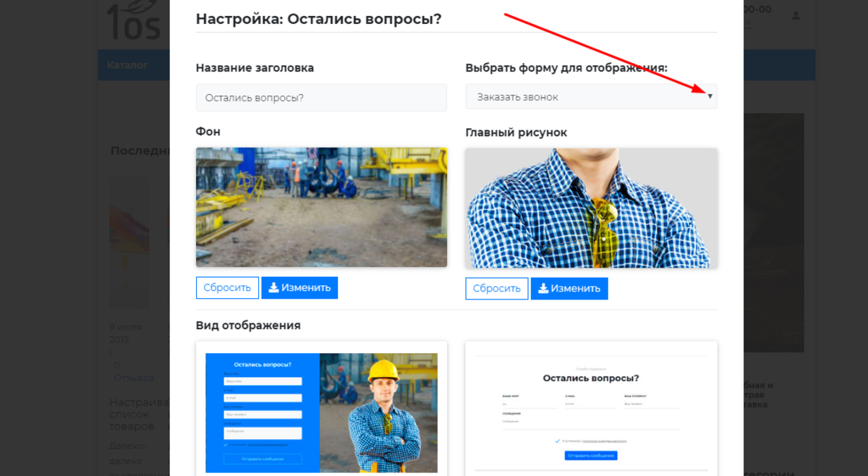Open the 'Заказать звонок' form dropdown
The image size is (868, 476).
point(591,97)
